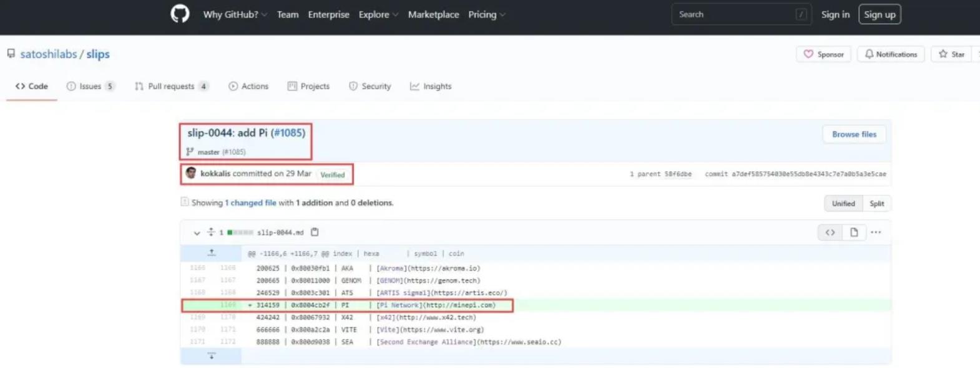Click the bell icon on Notifications
This screenshot has height=368, width=980.
[869, 54]
